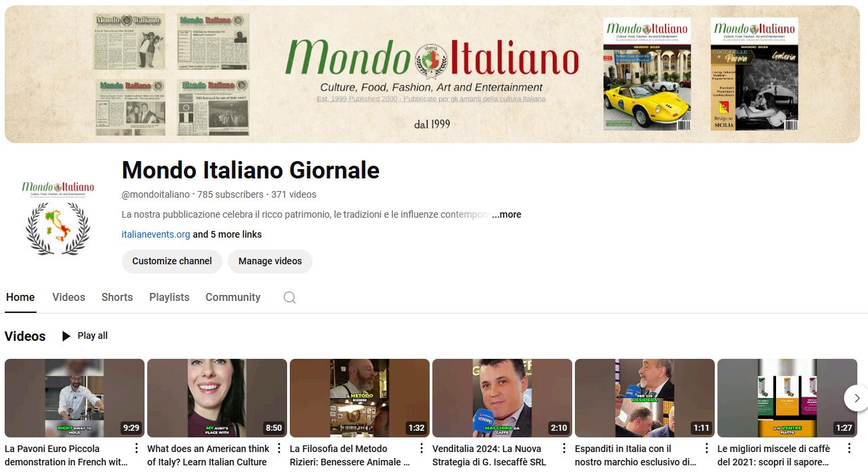Viewport: 868px width, 474px height.
Task: Switch to the Shorts tab
Action: 117,298
